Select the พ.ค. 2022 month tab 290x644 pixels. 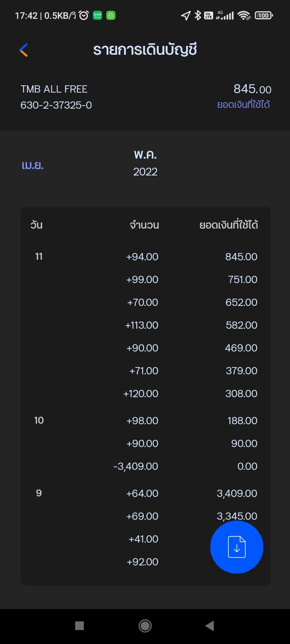coord(145,163)
